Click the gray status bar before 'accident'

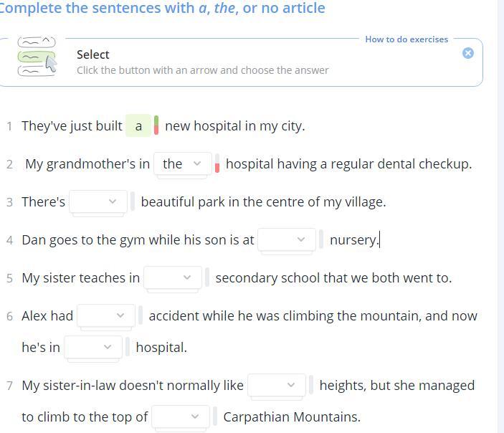(x=141, y=316)
